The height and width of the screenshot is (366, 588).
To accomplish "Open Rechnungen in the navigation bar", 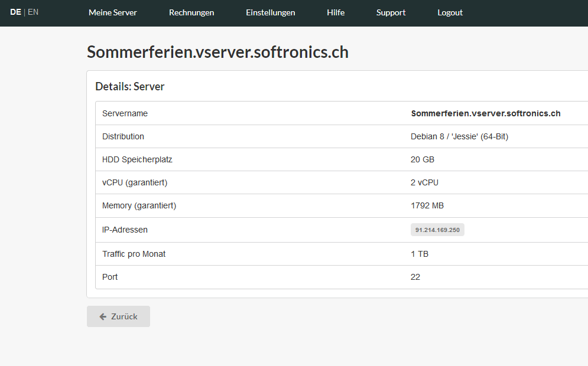I will point(191,12).
